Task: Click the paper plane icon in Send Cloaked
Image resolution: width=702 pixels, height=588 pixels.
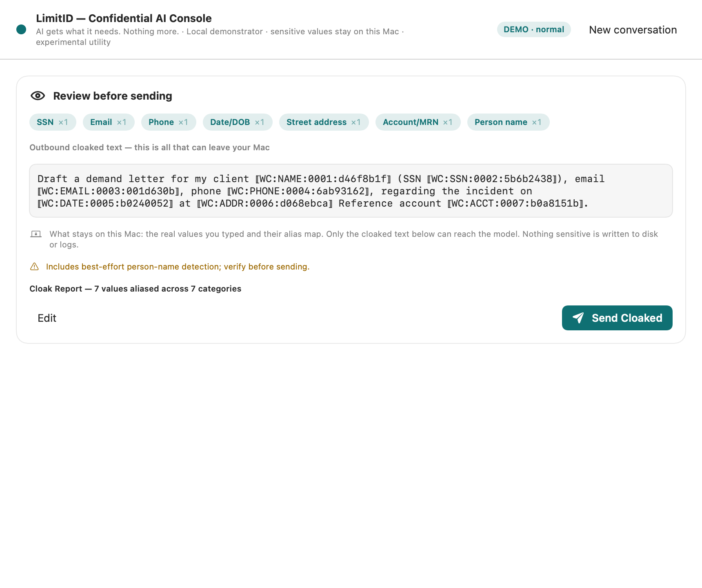Action: coord(578,318)
